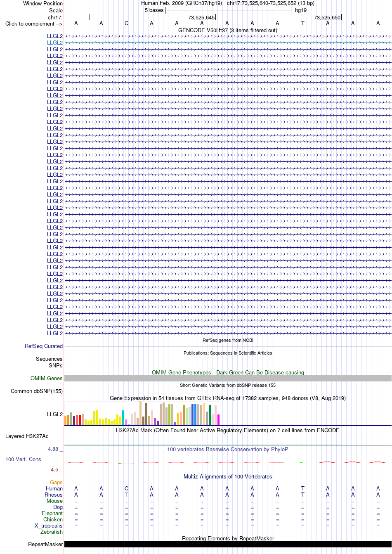Click the 73,525,650 position label

pos(327,17)
